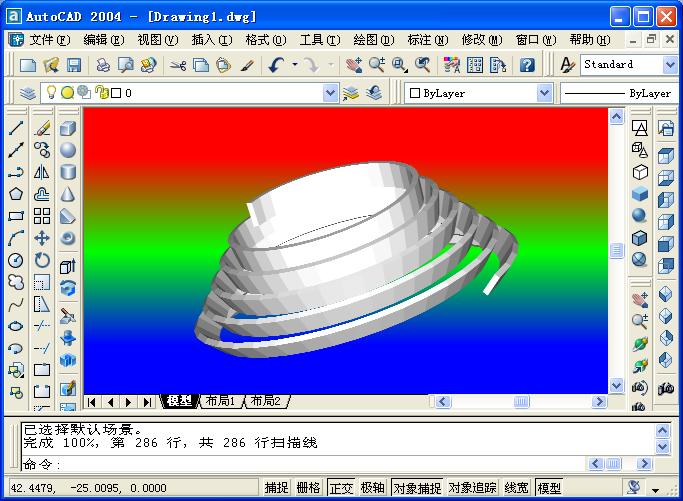
Task: Toggle 模型 model space button
Action: (x=549, y=487)
